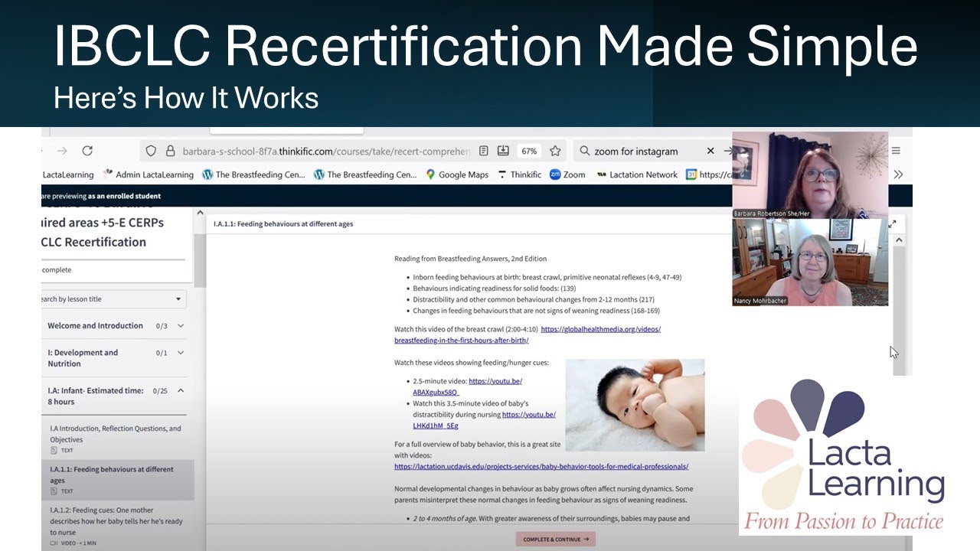Reload the page with the refresh icon
The height and width of the screenshot is (551, 980).
[x=87, y=151]
